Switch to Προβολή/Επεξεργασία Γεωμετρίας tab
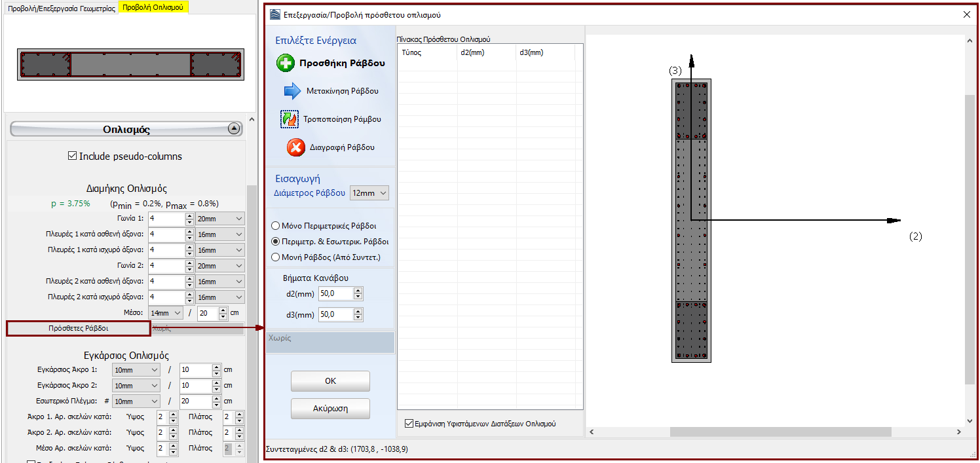Screen dimensions: 980x463 tap(61, 9)
